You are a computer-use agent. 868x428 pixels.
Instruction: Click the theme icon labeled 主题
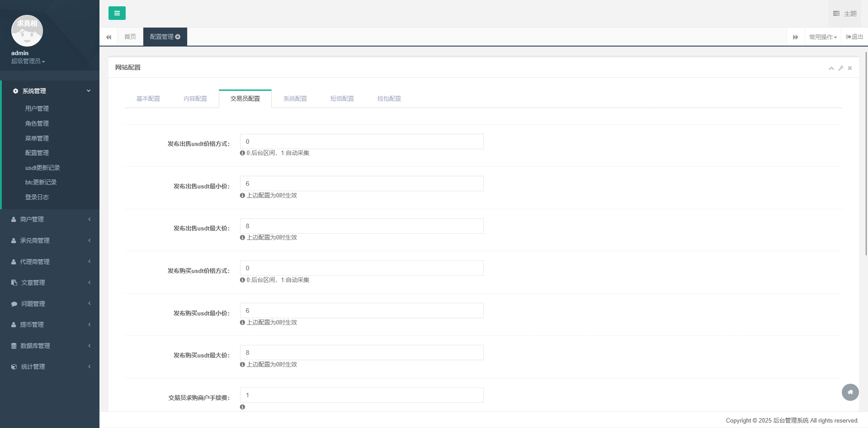point(844,14)
